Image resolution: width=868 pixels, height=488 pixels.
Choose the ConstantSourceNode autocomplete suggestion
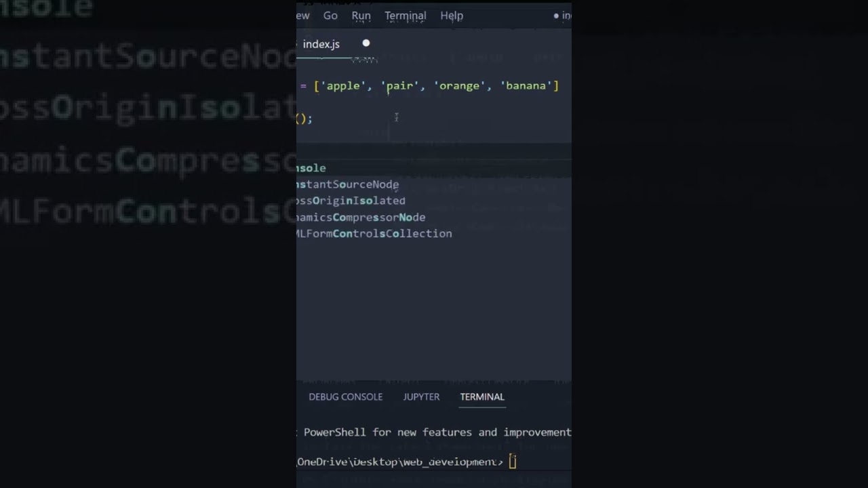click(434, 184)
